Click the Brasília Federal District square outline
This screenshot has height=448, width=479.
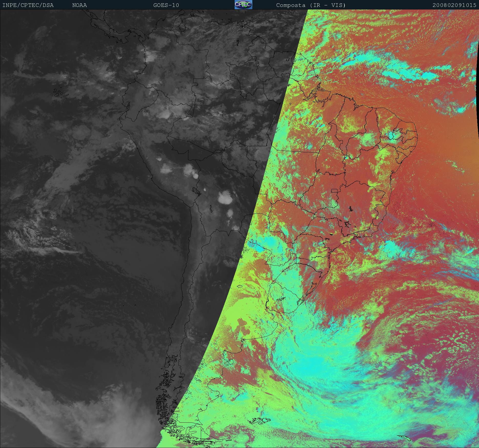click(335, 191)
